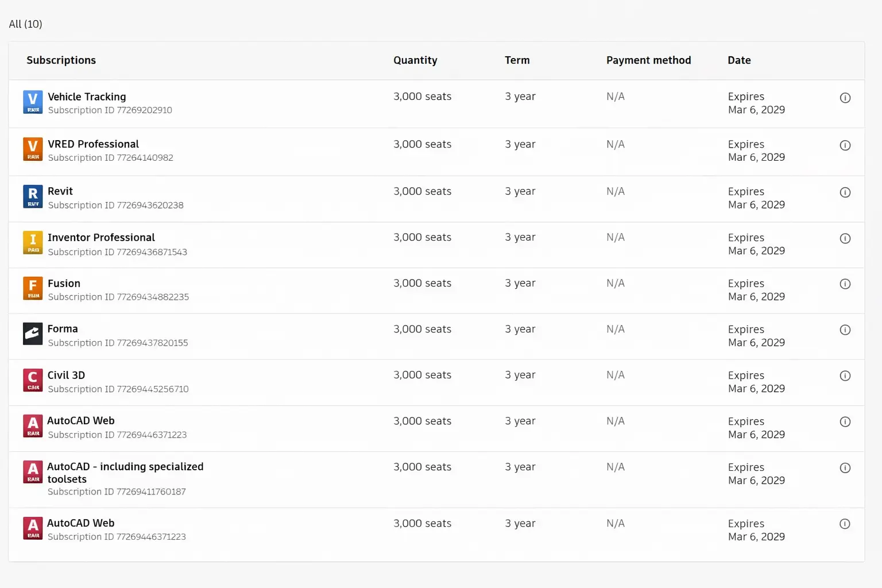Click the Forma product icon
Image resolution: width=882 pixels, height=588 pixels.
click(33, 334)
